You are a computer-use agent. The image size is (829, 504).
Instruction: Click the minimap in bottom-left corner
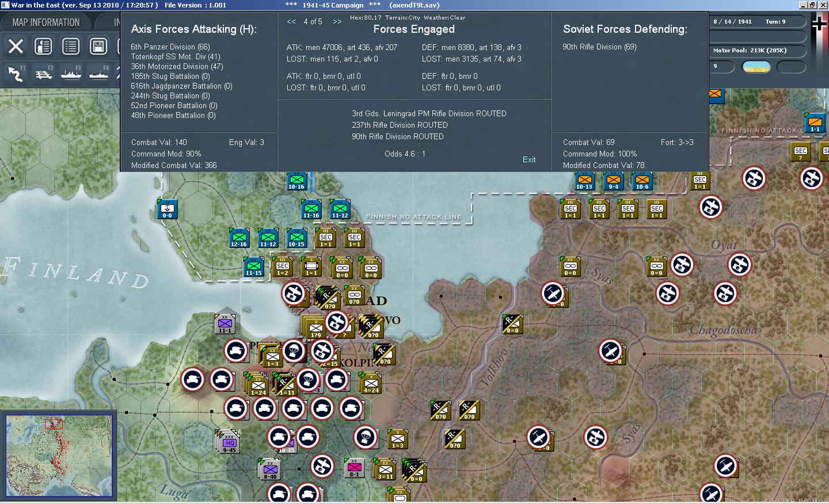pos(59,455)
